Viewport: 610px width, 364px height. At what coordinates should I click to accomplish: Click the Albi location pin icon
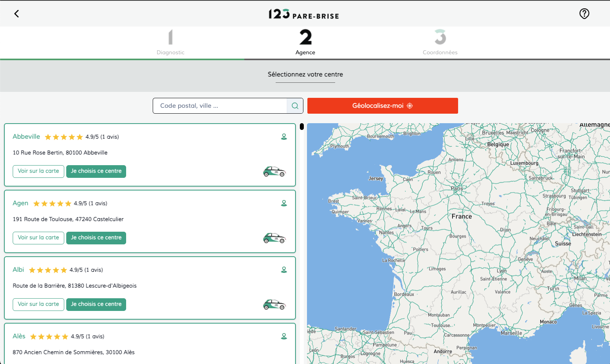[284, 270]
